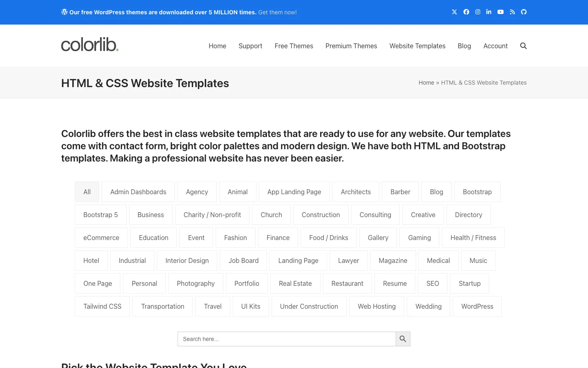
Task: Open the X (Twitter) social icon
Action: point(454,12)
